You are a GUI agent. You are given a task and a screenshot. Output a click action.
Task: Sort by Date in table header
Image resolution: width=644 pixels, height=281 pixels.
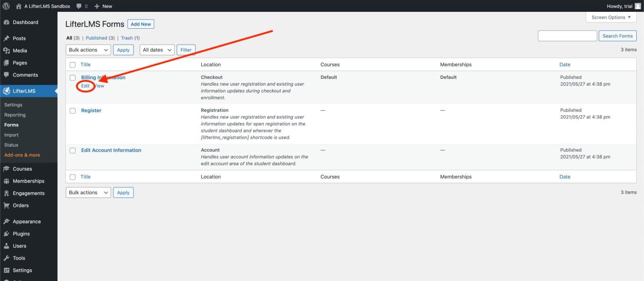(565, 65)
